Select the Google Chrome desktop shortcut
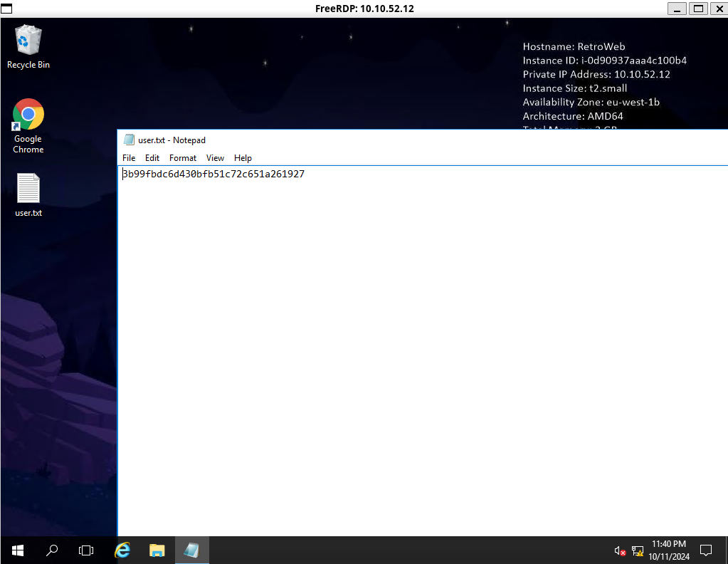Viewport: 728px width, 564px height. 28,125
